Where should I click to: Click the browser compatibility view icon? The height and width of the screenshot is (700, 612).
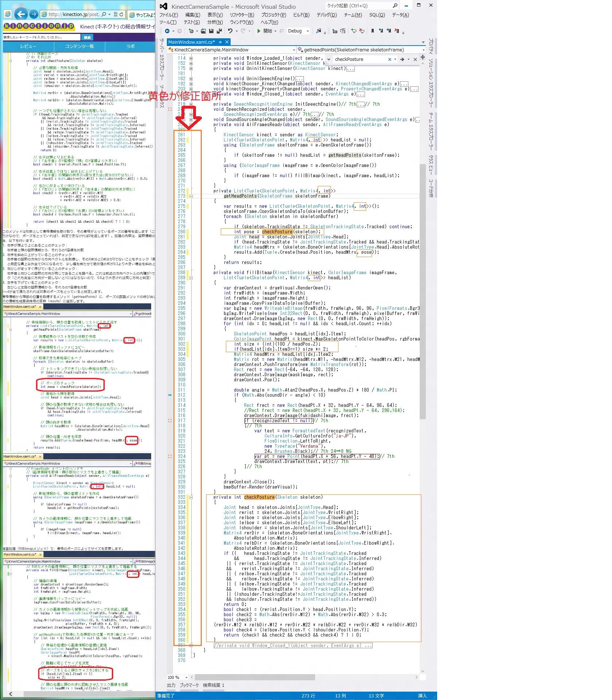coord(115,14)
